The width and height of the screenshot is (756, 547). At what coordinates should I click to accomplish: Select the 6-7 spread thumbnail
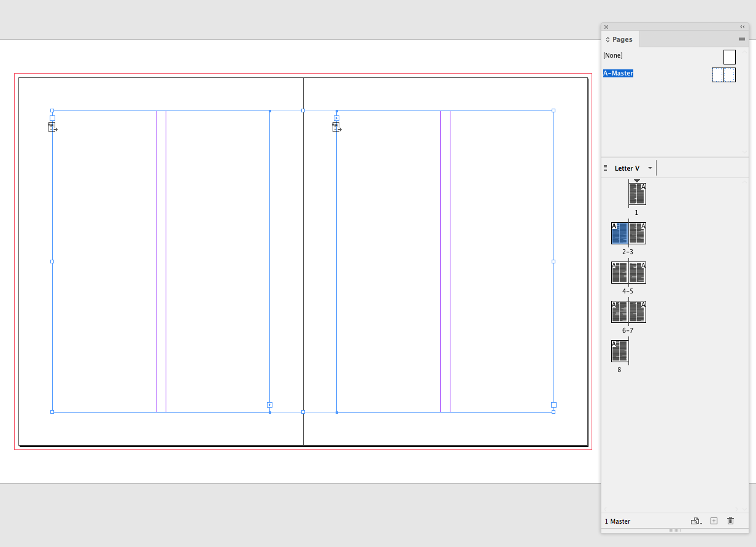click(x=628, y=312)
